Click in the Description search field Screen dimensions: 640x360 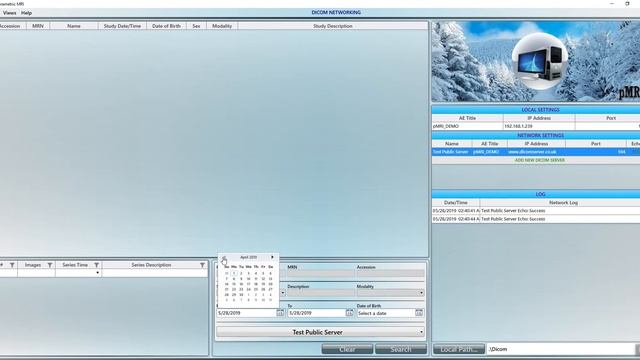click(x=320, y=293)
